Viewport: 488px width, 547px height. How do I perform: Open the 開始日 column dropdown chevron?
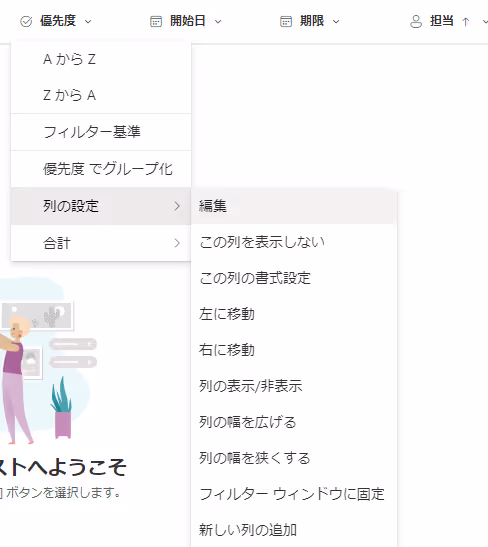tap(218, 22)
